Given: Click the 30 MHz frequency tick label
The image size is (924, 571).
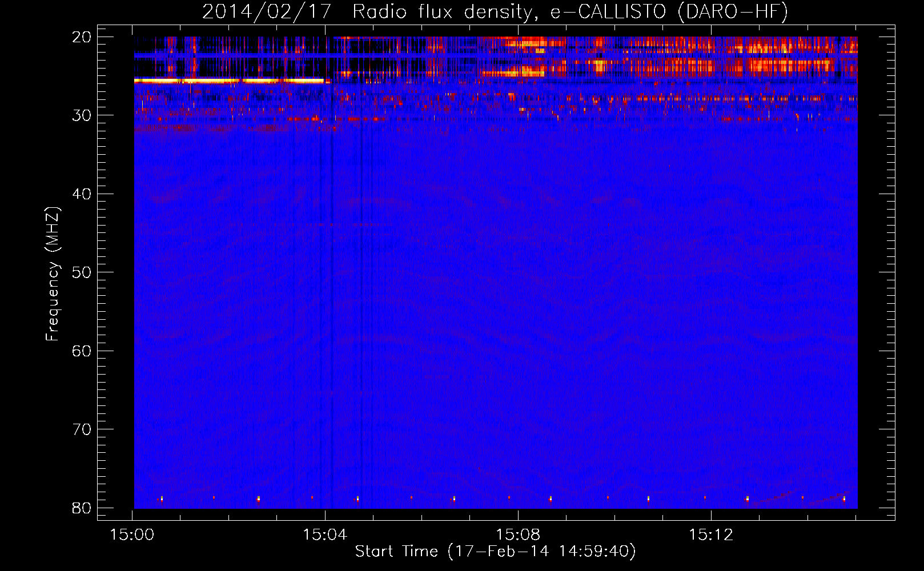Looking at the screenshot, I should pyautogui.click(x=82, y=115).
